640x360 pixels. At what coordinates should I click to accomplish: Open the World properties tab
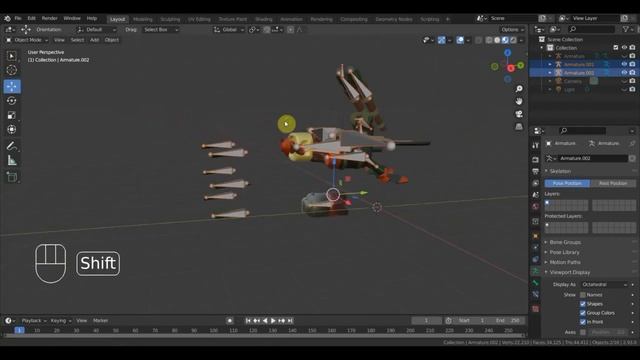click(536, 207)
